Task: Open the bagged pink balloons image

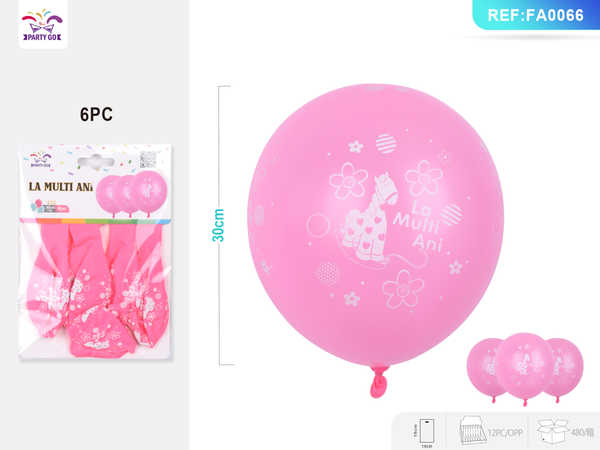Action: pyautogui.click(x=96, y=290)
